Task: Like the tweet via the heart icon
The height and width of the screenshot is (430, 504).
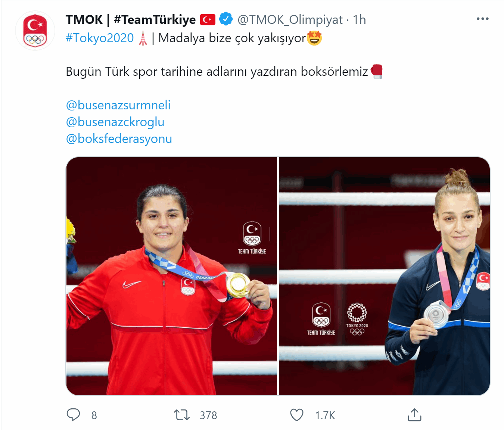Action: pos(297,415)
